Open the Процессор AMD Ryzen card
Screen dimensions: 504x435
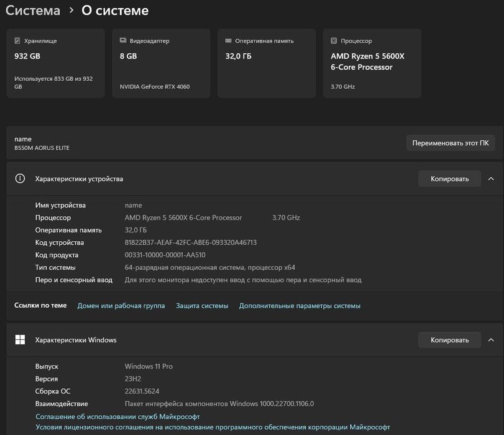(372, 63)
